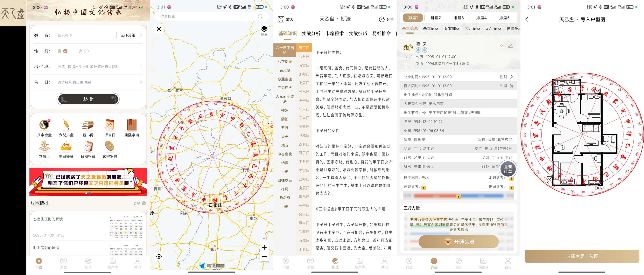This screenshot has width=644, height=275.
Task: Tap the 旺衰参考 lock icon
Action: tap(424, 187)
